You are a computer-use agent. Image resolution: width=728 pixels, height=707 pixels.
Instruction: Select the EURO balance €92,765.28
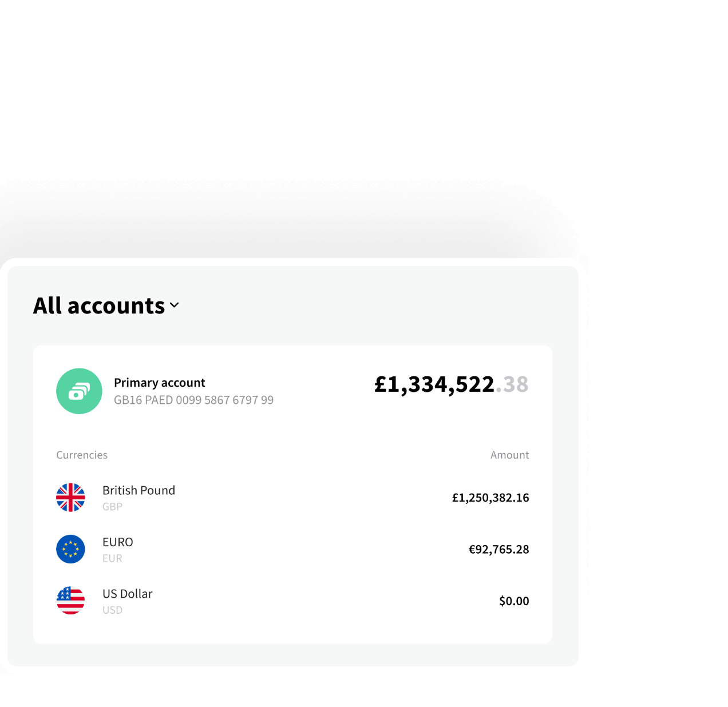pos(498,549)
